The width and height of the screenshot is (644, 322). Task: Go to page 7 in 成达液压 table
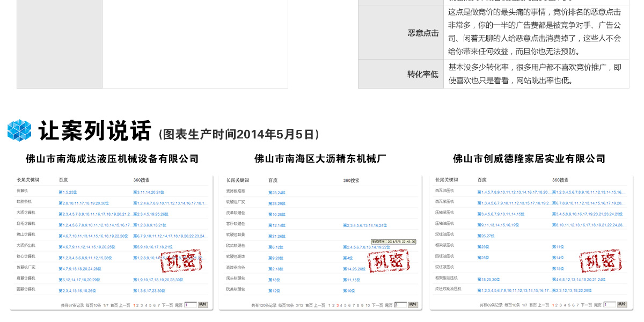(158, 305)
